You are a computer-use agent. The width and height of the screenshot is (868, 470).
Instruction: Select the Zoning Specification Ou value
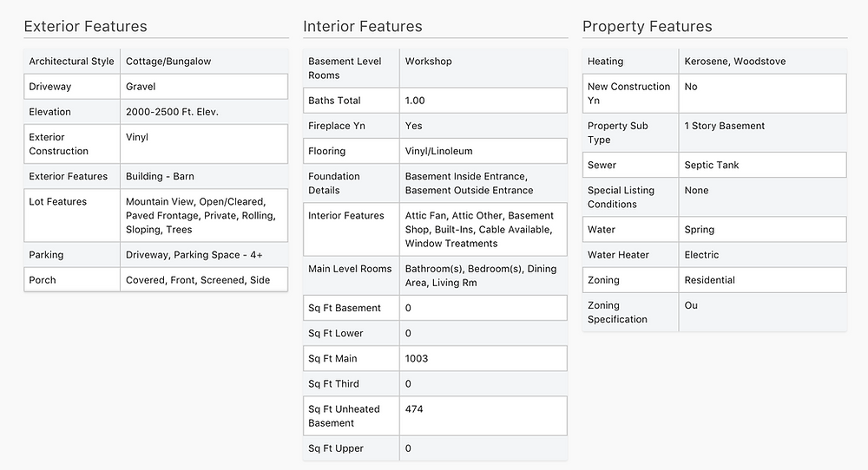click(691, 306)
